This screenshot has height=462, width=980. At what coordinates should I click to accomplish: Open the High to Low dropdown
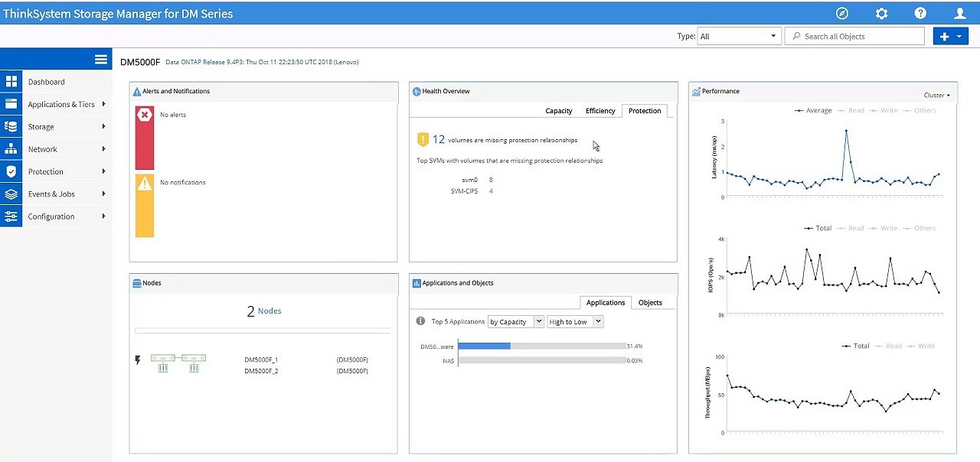click(575, 321)
